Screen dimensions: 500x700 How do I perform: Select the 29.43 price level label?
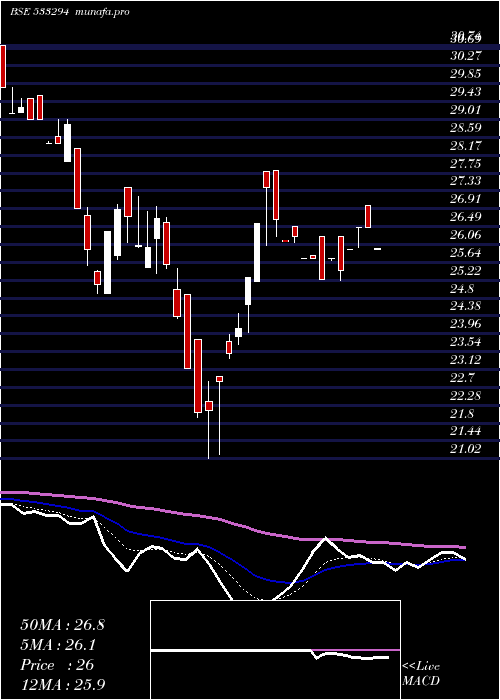pyautogui.click(x=466, y=92)
